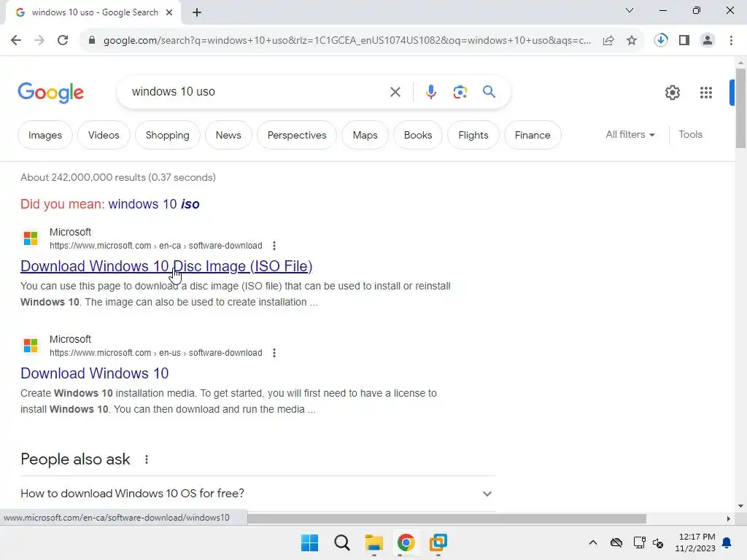Screen dimensions: 747x560
Task: Open the search tabs dropdown chevron
Action: (630, 10)
